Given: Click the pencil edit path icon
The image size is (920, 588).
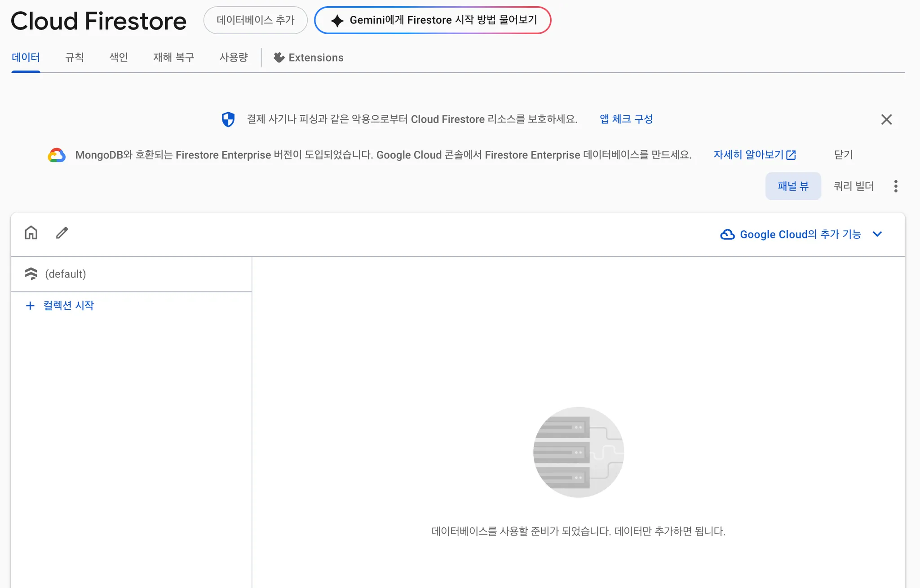Looking at the screenshot, I should 62,233.
